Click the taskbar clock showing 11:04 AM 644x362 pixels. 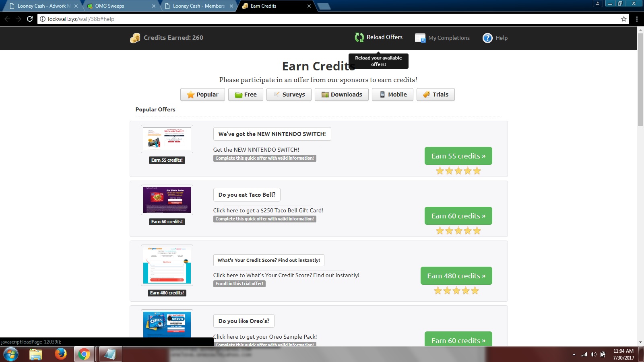point(623,354)
